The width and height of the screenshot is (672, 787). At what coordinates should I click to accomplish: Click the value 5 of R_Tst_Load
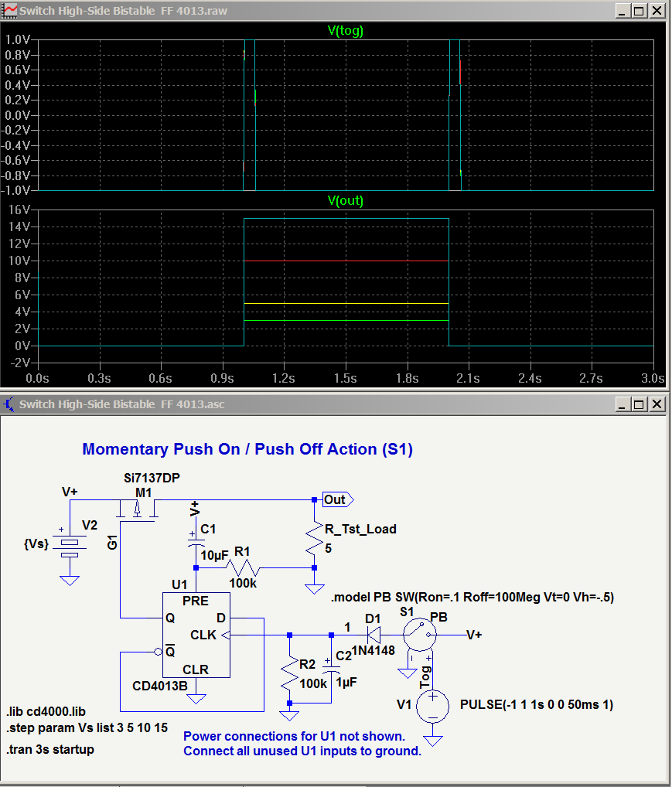[x=328, y=549]
